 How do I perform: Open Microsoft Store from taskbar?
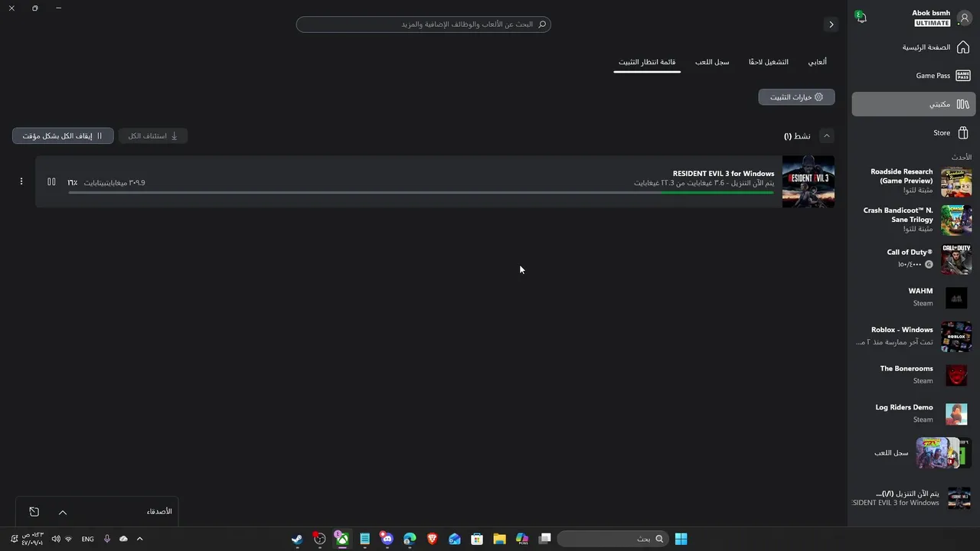point(477,539)
